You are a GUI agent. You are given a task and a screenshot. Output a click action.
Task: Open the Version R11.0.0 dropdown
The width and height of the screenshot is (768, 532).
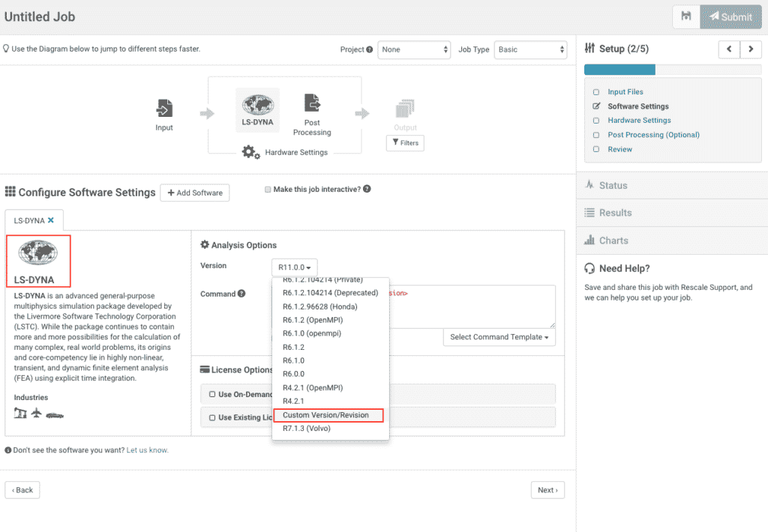[x=294, y=267]
